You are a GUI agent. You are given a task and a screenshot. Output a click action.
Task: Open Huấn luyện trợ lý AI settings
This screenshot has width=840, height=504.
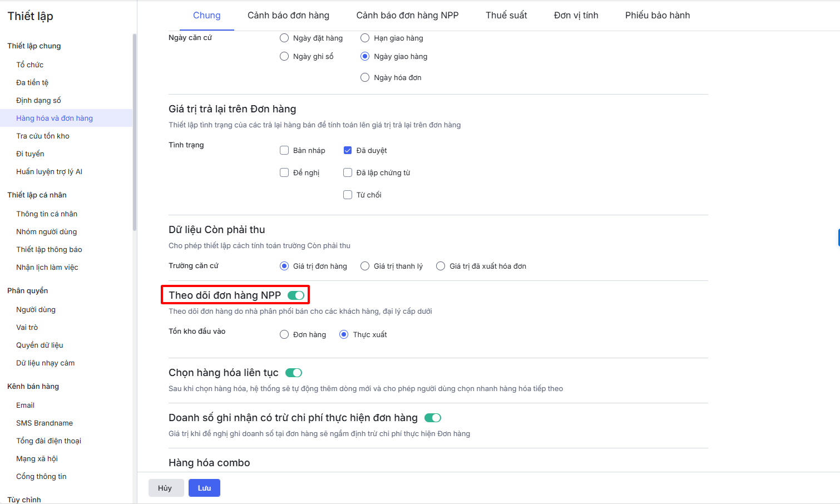(x=49, y=171)
